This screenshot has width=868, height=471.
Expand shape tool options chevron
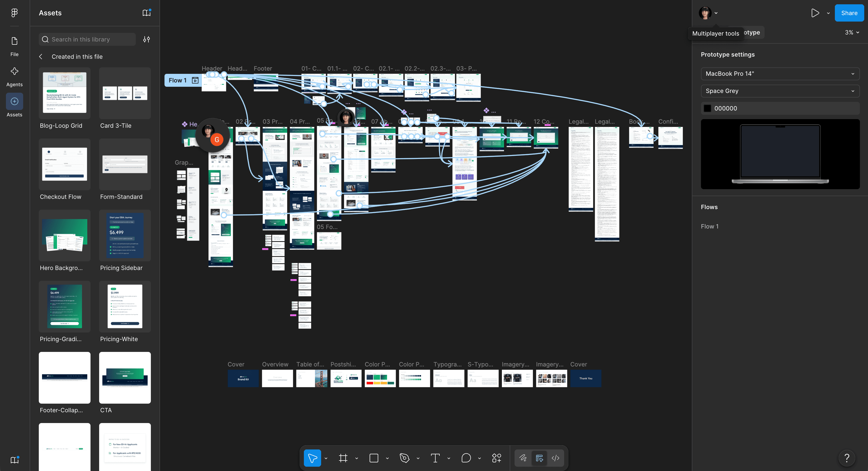click(387, 458)
